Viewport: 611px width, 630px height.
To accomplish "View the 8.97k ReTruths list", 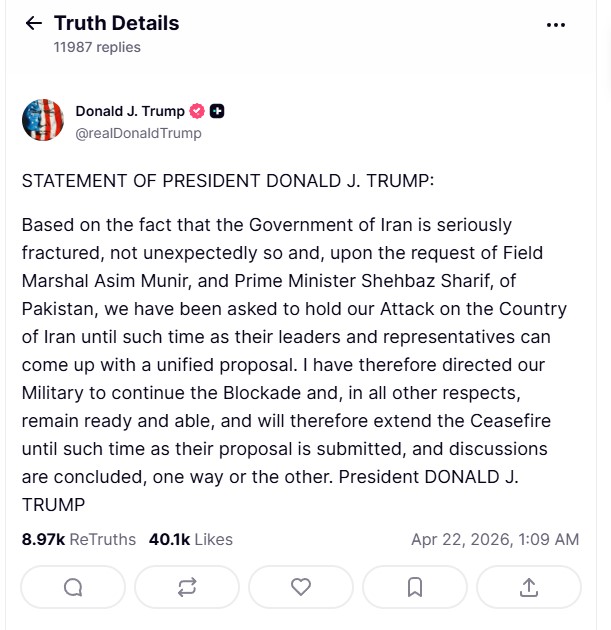I will pyautogui.click(x=78, y=539).
